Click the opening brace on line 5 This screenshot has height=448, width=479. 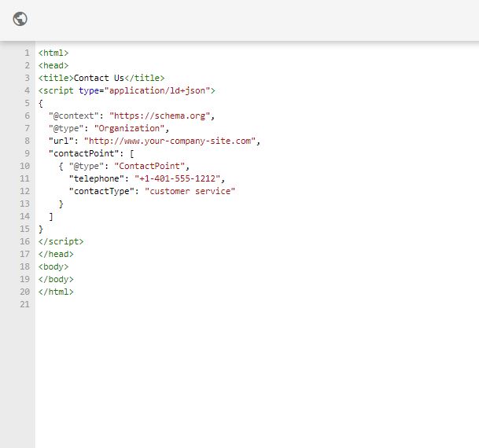click(x=41, y=104)
